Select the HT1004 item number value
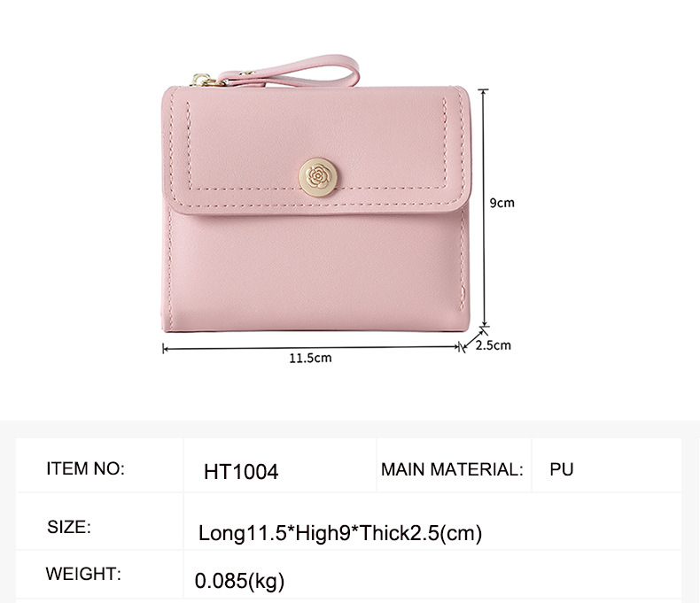The image size is (700, 603). pyautogui.click(x=241, y=471)
